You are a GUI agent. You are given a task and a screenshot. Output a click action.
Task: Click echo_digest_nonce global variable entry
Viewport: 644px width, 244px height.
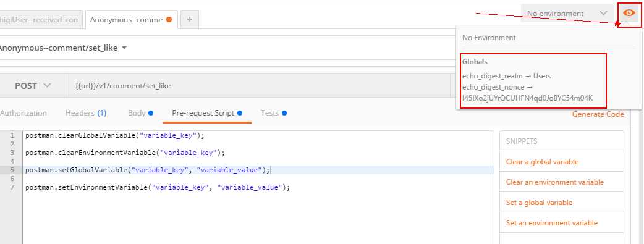pyautogui.click(x=528, y=93)
